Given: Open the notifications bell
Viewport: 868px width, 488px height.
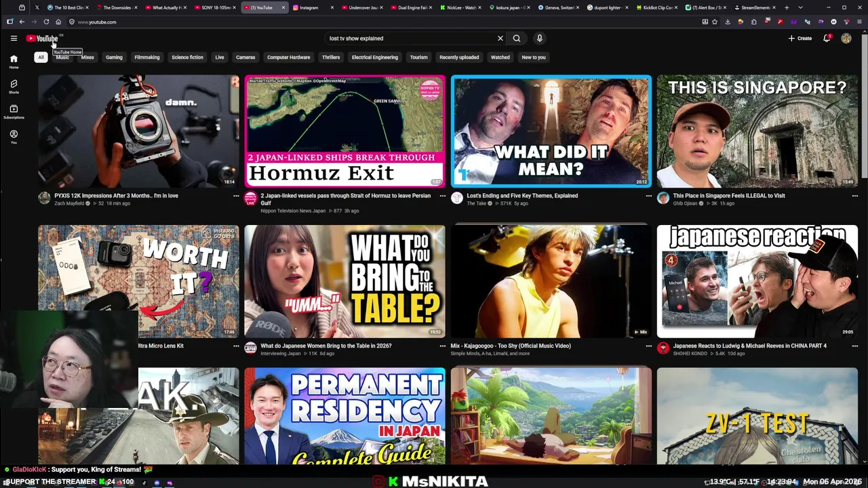Looking at the screenshot, I should (827, 39).
